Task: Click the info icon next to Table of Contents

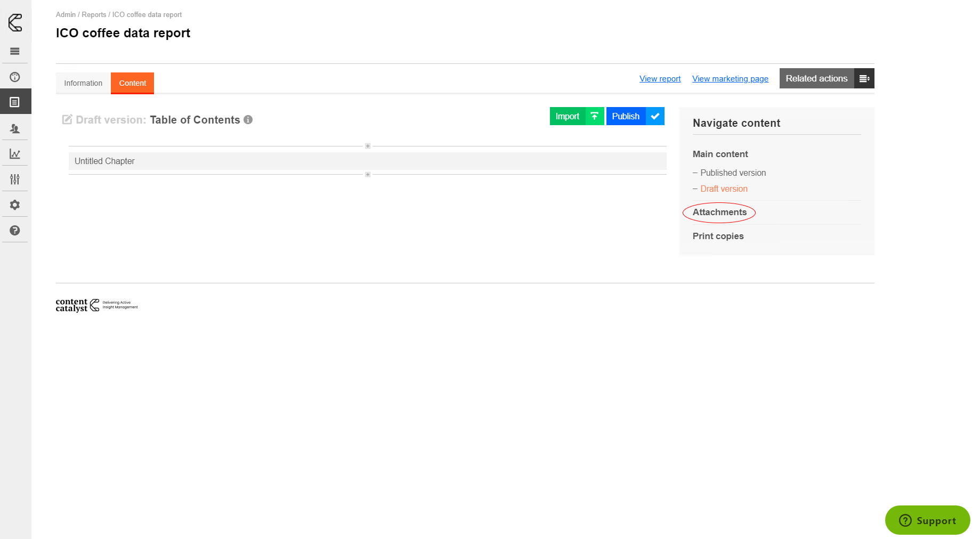Action: point(248,120)
